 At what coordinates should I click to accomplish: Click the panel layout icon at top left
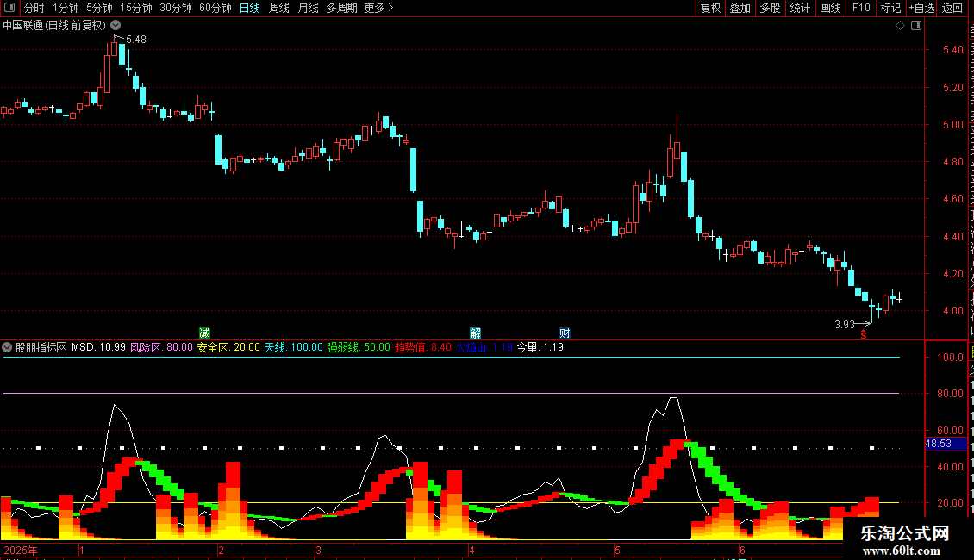(9, 8)
